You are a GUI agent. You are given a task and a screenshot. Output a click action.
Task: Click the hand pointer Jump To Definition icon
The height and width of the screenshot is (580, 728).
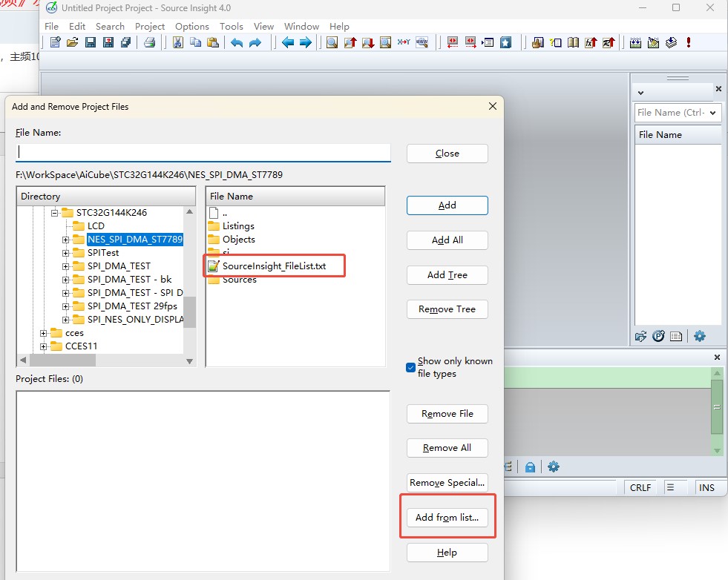coord(537,43)
